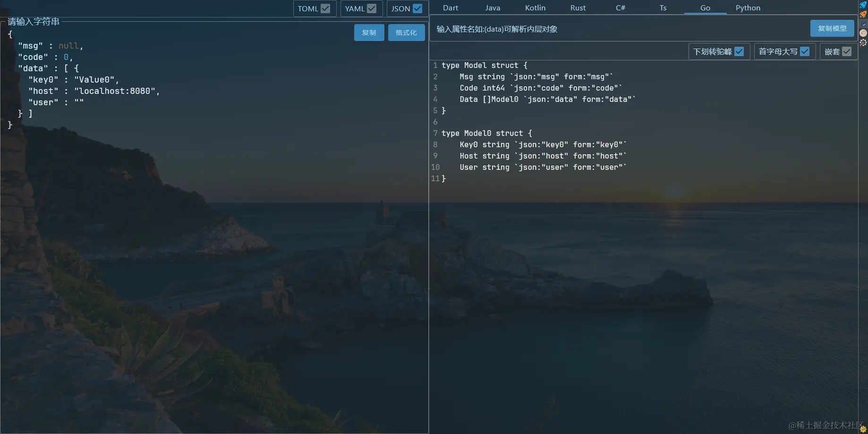Click the "localhost:8080" value in the JSON editor
This screenshot has height=434, width=868.
pyautogui.click(x=115, y=91)
